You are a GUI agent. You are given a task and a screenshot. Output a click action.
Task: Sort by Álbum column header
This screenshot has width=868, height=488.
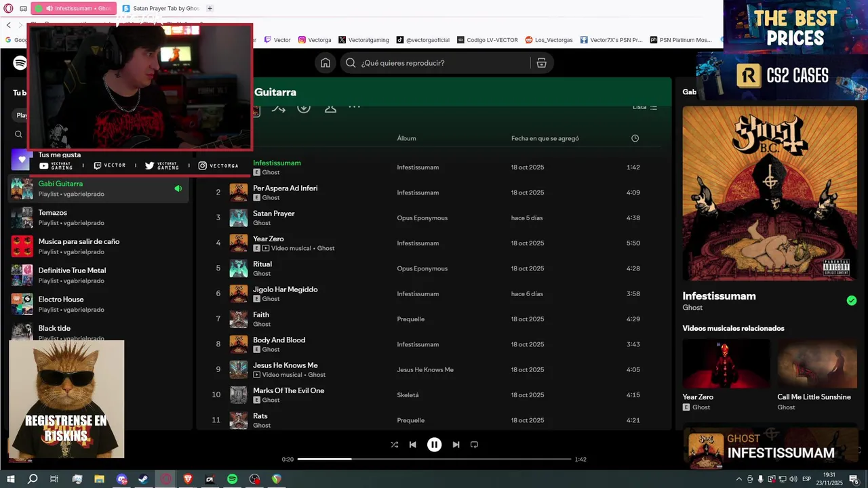click(407, 138)
